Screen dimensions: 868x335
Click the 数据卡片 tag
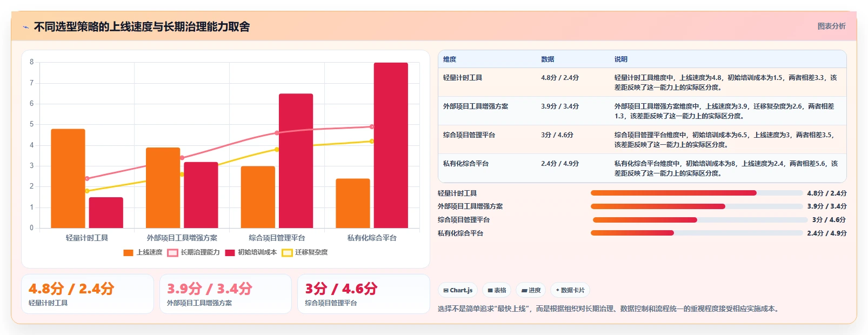click(x=570, y=290)
